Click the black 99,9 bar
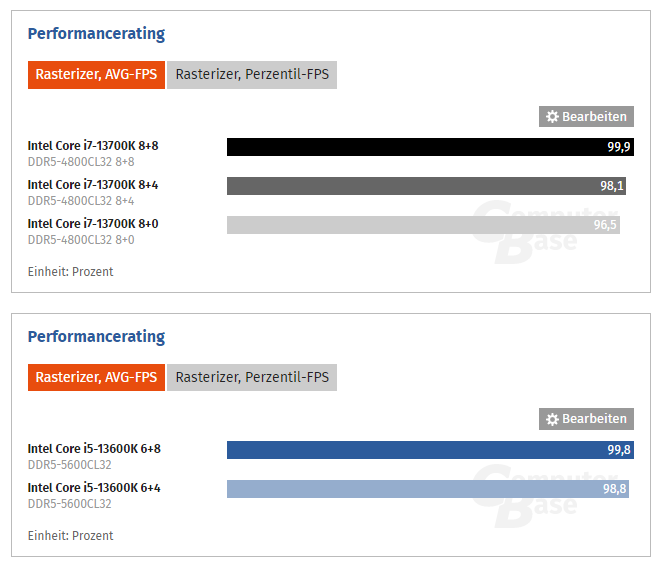The height and width of the screenshot is (569, 664). [430, 147]
